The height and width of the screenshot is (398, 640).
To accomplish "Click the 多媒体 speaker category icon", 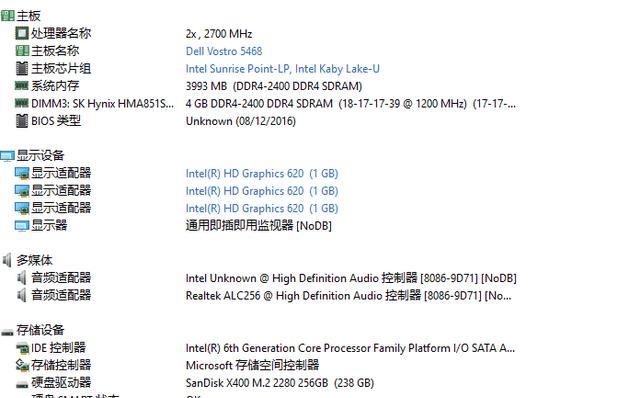I will point(7,260).
